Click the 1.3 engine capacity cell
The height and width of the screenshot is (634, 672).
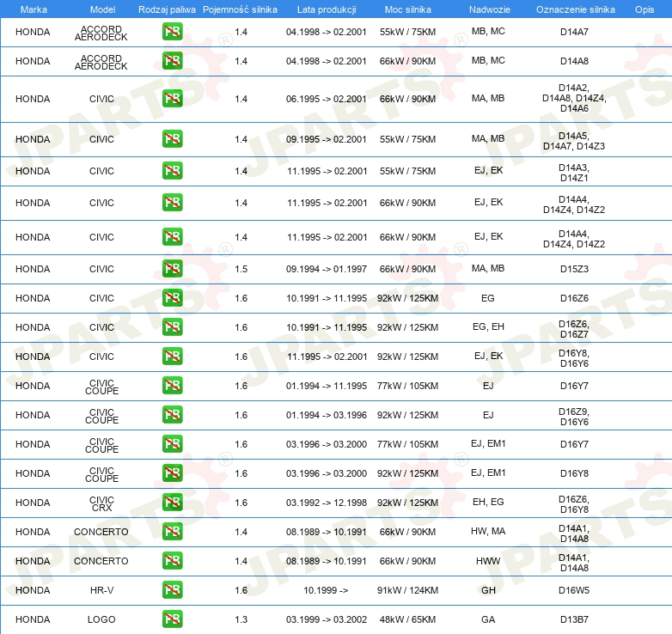point(241,619)
